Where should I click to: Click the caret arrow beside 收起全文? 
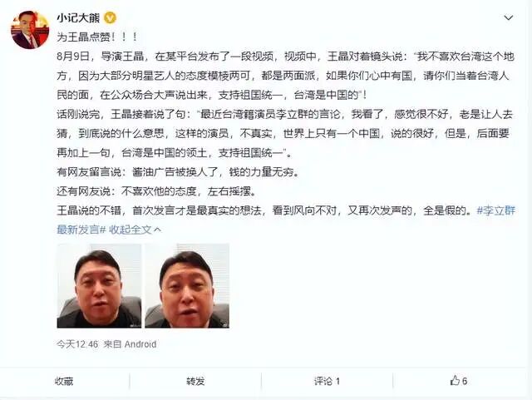pos(157,230)
